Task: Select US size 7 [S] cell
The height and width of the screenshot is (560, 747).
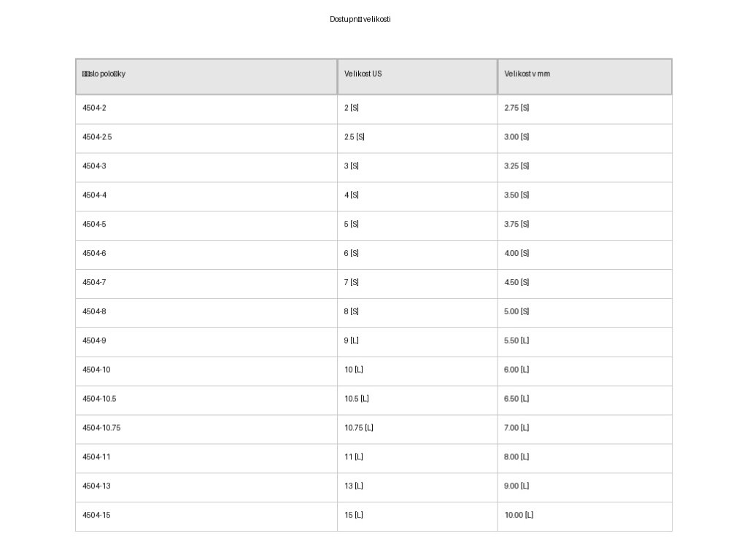Action: pyautogui.click(x=352, y=283)
